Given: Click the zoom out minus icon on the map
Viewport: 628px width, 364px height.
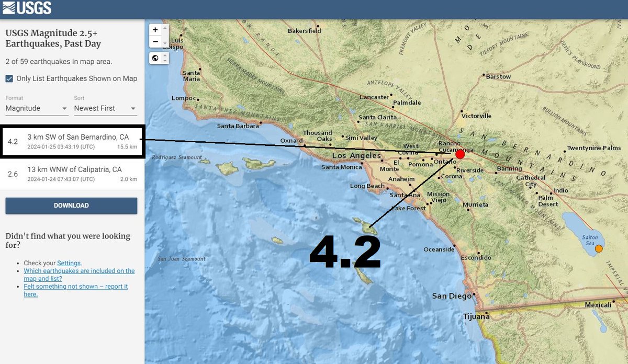Looking at the screenshot, I should click(x=155, y=41).
